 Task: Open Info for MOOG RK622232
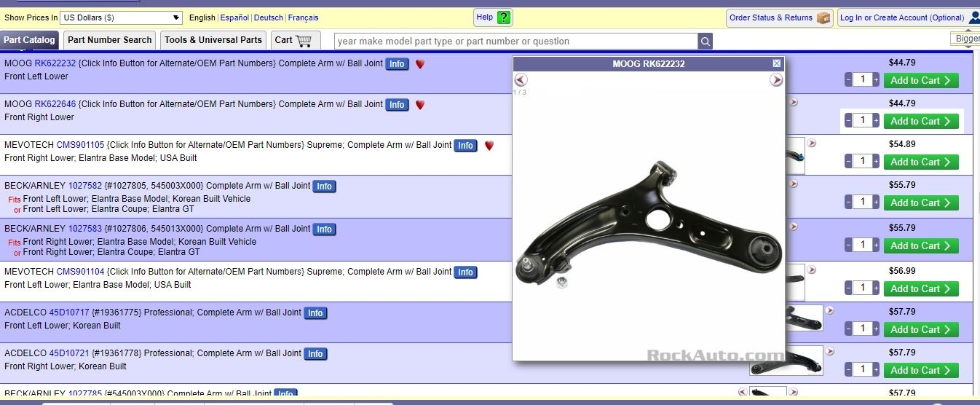click(397, 64)
